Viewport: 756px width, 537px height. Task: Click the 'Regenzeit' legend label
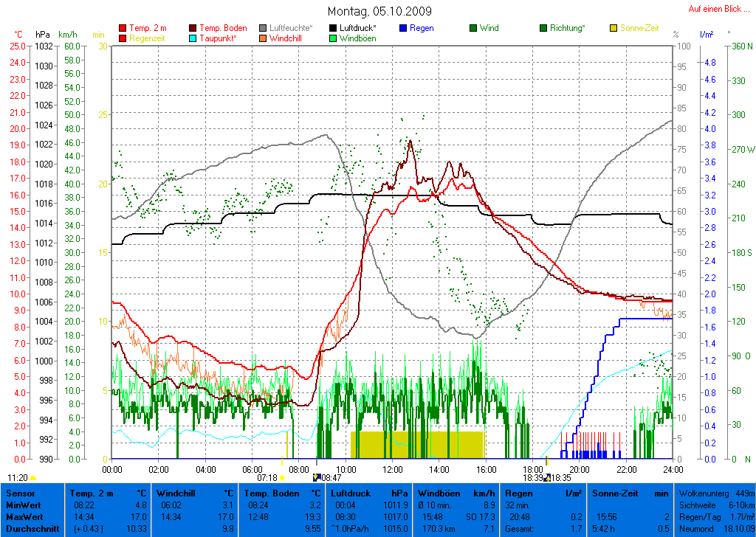point(148,38)
